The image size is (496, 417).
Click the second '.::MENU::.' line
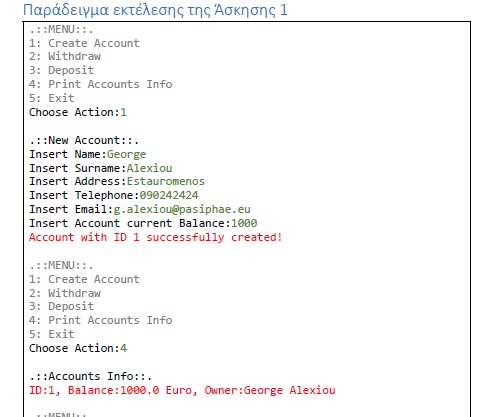click(x=61, y=266)
